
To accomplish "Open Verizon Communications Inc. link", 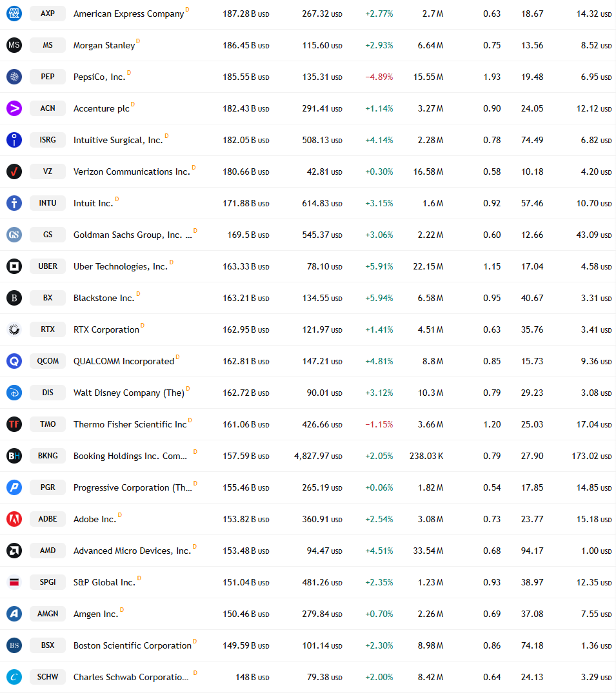I will coord(132,171).
